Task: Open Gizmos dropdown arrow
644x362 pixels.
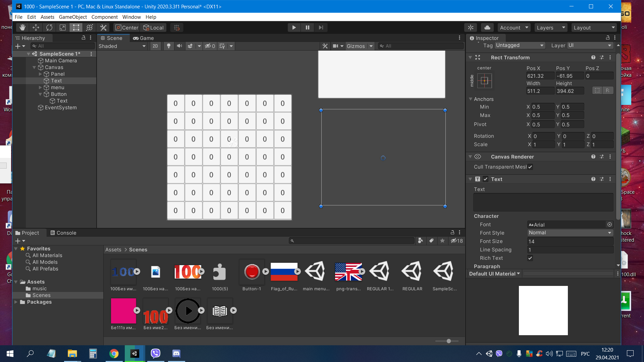Action: pos(371,46)
